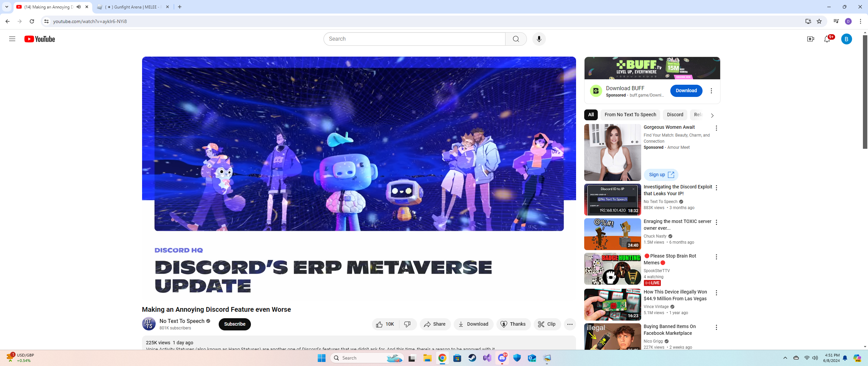
Task: Open the YouTube hamburger guide menu
Action: pos(12,39)
